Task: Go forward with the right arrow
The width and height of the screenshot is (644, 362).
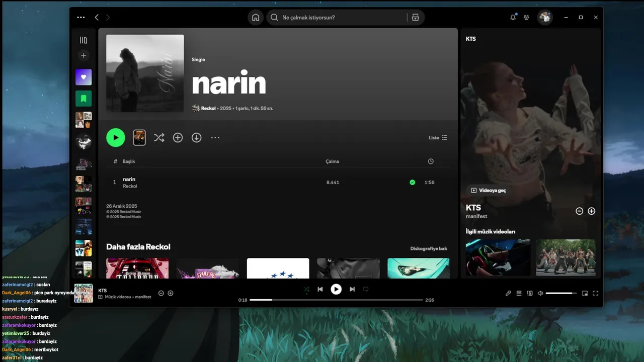Action: coord(108,17)
